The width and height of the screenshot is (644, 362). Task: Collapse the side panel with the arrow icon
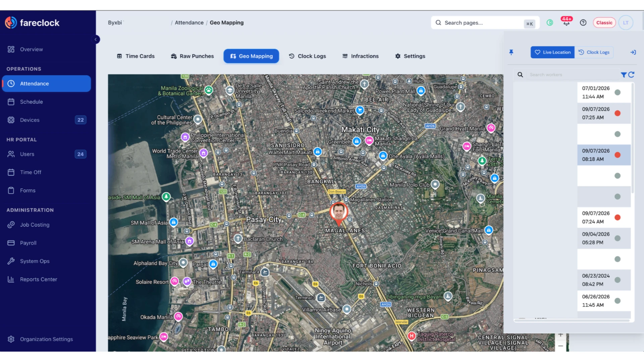(633, 52)
